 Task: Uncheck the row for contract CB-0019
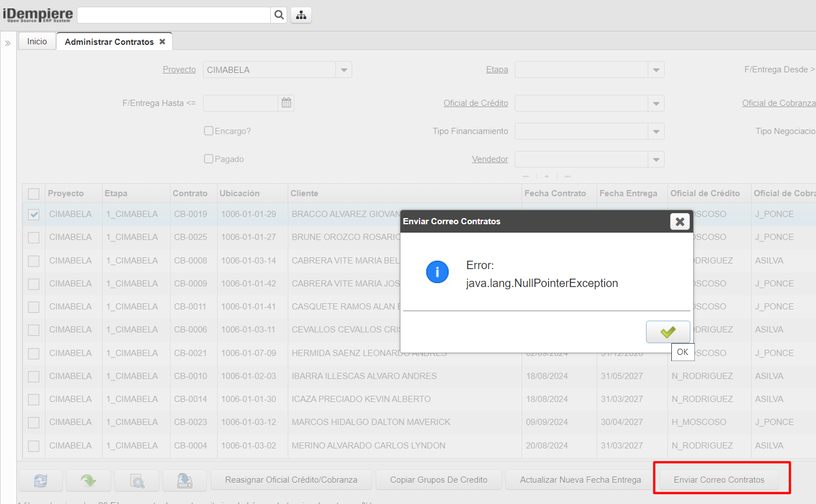[34, 215]
